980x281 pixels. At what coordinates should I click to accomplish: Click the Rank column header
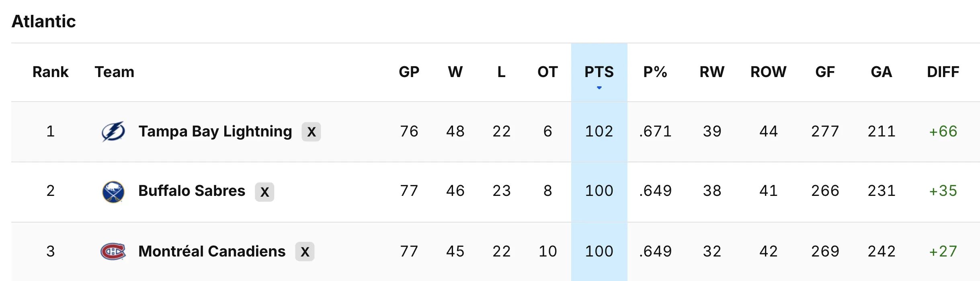tap(50, 72)
